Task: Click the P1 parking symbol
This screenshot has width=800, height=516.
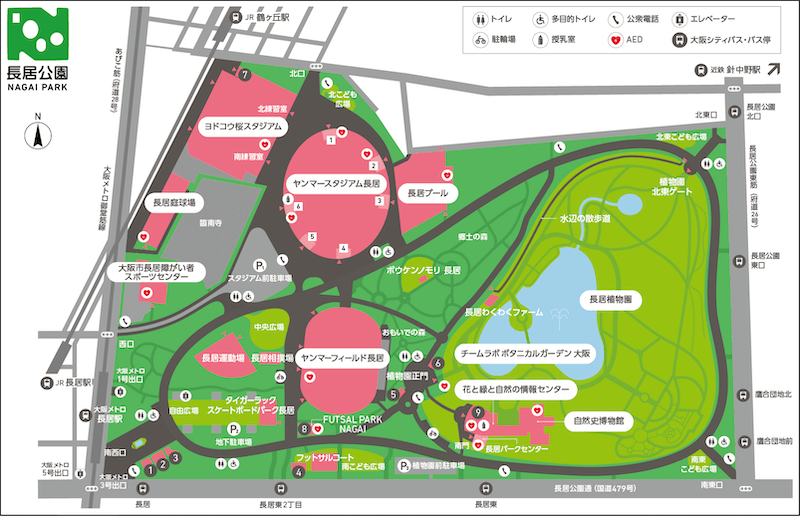Action: 260,266
